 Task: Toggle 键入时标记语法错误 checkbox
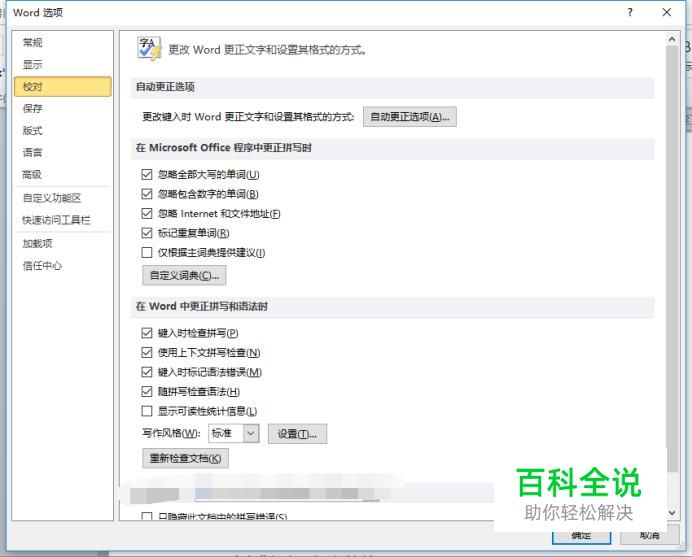click(147, 372)
